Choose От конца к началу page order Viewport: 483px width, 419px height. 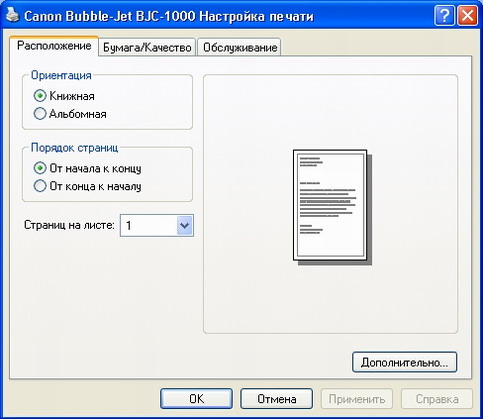[40, 186]
